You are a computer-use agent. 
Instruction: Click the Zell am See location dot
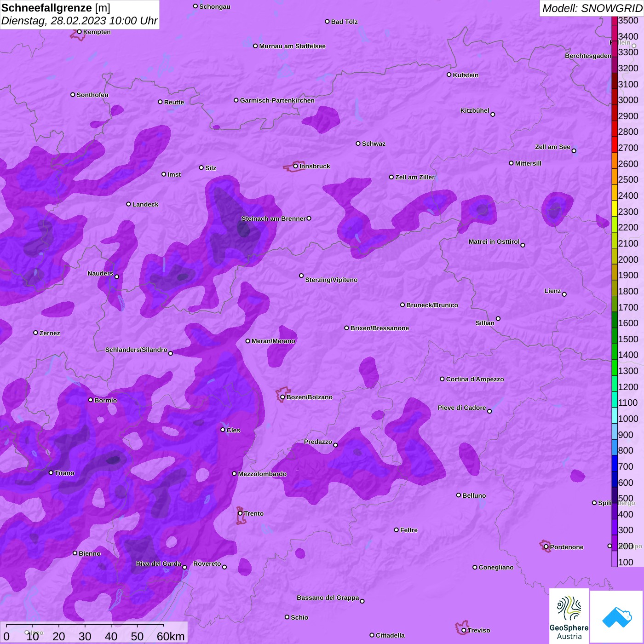click(574, 150)
